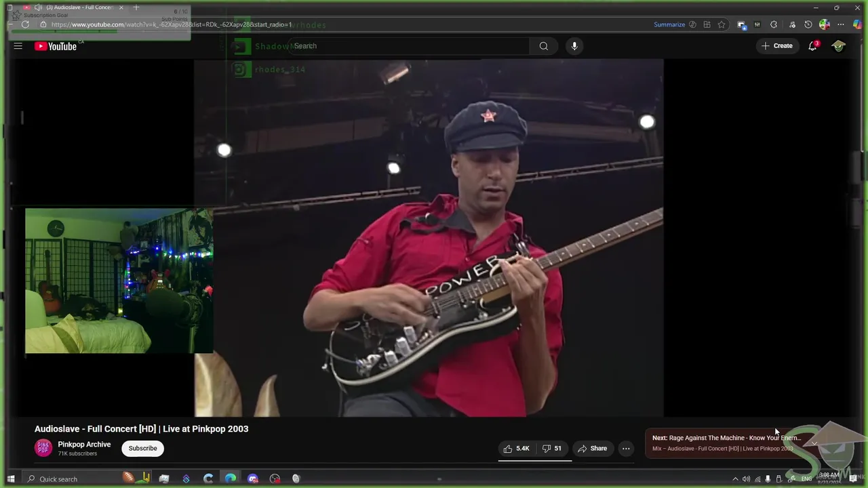Screen dimensions: 868x488
Task: Mute the Audioslave tab speaker icon
Action: [38, 7]
